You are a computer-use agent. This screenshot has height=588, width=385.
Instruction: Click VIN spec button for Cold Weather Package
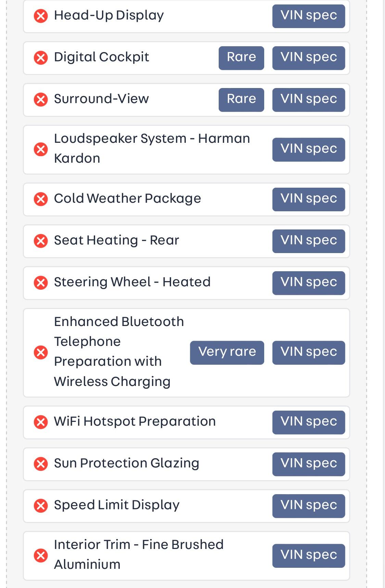pyautogui.click(x=308, y=199)
